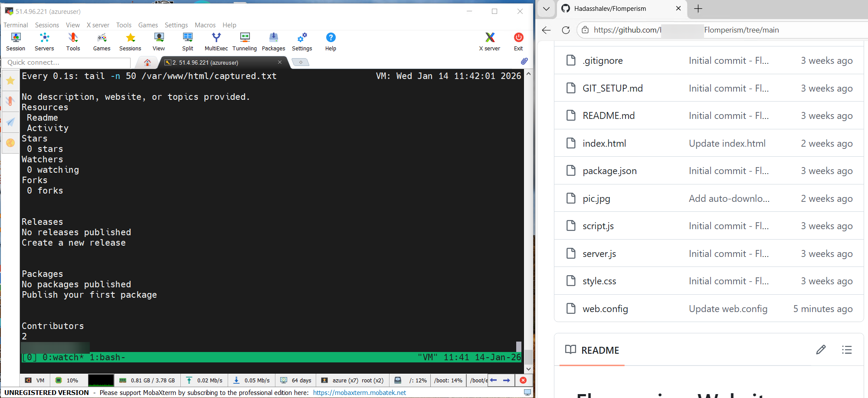Screen dimensions: 868x398
Task: Open a new session in MobaXterm
Action: point(15,42)
